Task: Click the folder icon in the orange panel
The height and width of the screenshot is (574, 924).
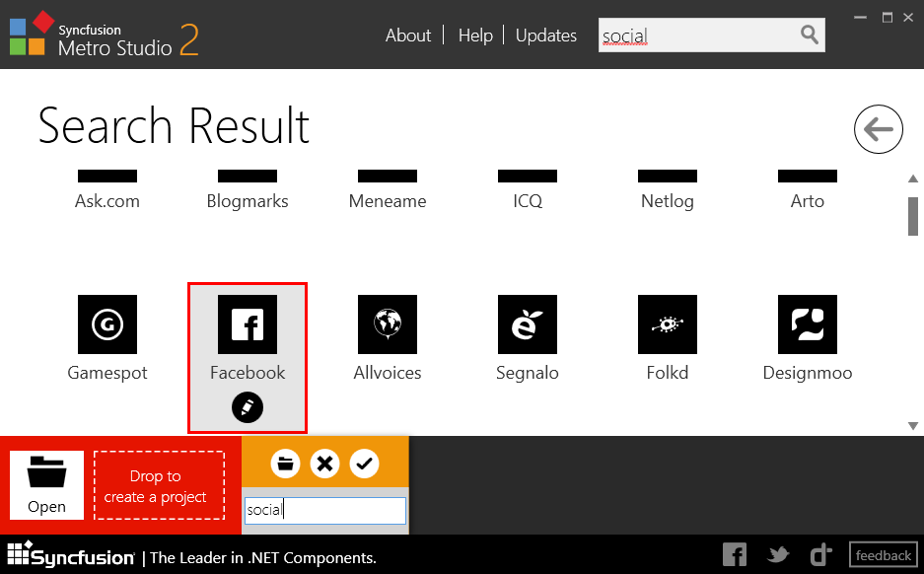Action: 286,464
